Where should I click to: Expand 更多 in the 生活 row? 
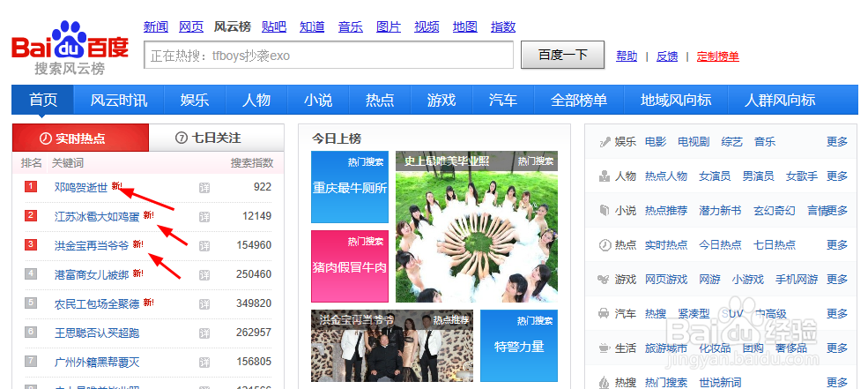pos(837,348)
